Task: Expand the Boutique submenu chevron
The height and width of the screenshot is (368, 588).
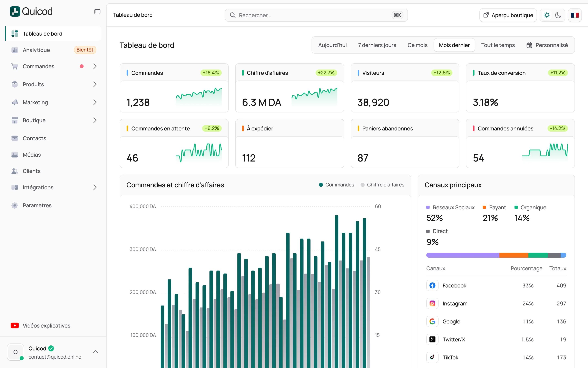Action: coord(95,120)
